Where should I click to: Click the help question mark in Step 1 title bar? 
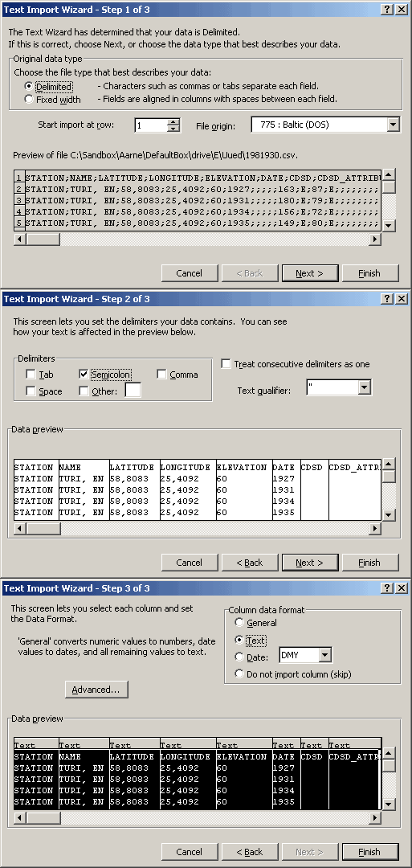(x=386, y=10)
